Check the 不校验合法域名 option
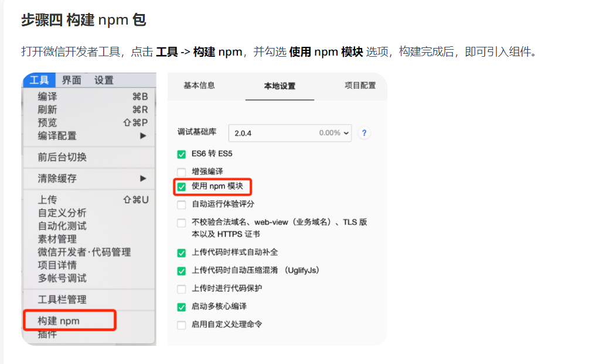Viewport: 610px width, 364px height. coord(181,222)
